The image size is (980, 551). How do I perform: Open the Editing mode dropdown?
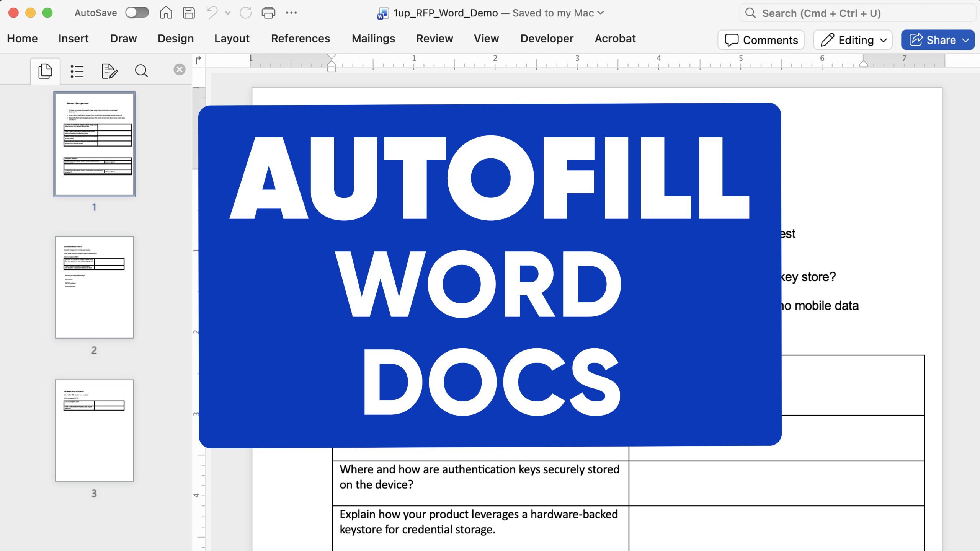853,39
